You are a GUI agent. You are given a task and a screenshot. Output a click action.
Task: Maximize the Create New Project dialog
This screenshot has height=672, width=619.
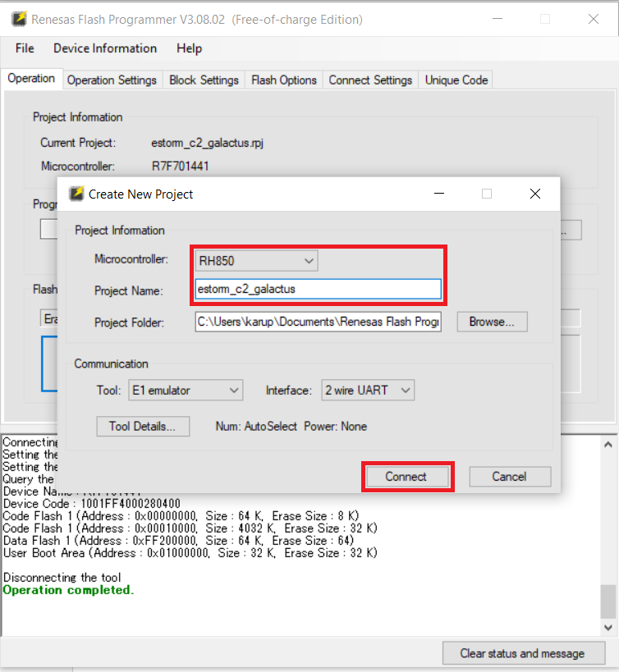[487, 194]
